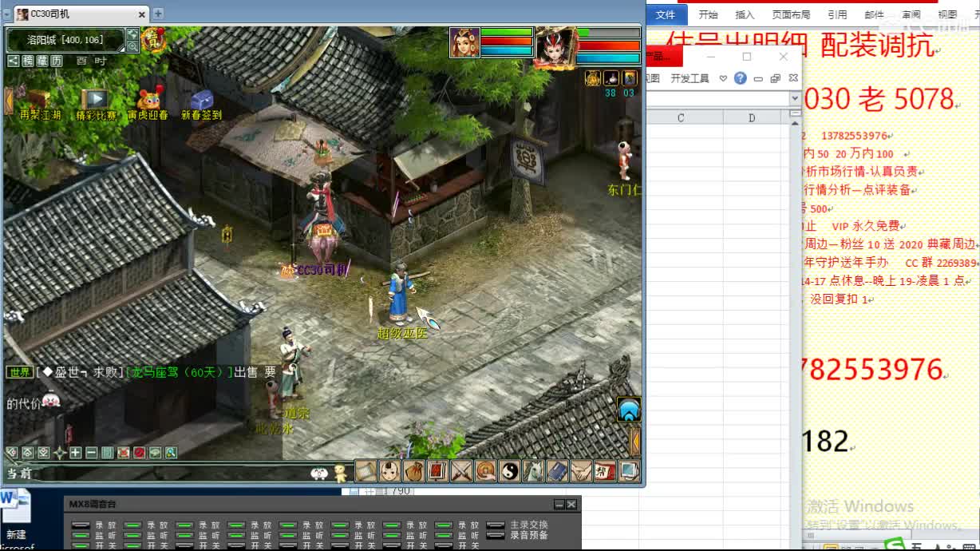Open the emoticon face in chat input bar

pos(319,472)
